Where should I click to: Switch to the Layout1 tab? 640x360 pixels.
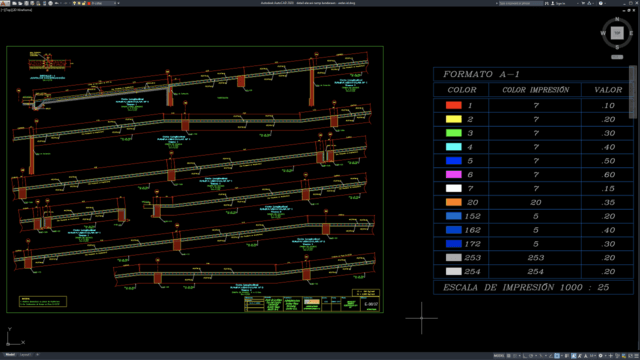click(x=25, y=355)
